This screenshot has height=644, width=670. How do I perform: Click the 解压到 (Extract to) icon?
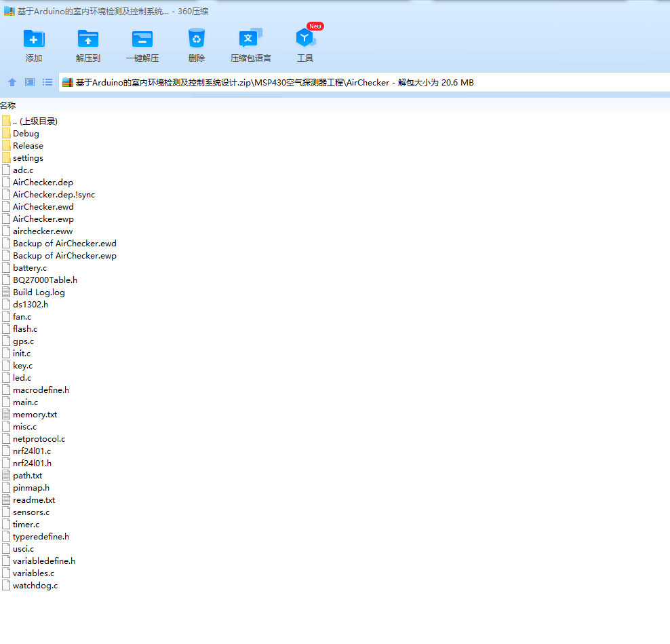88,39
